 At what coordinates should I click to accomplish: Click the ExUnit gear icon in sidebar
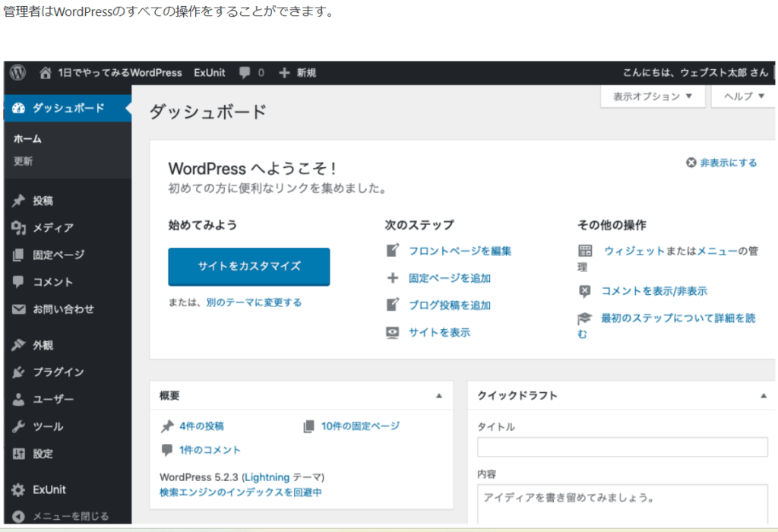click(x=19, y=489)
